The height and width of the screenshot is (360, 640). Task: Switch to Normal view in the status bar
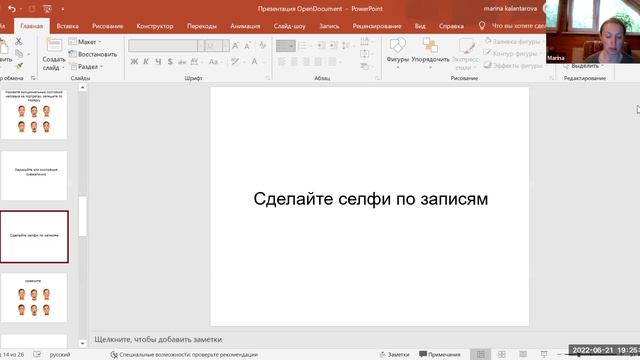[x=481, y=354]
